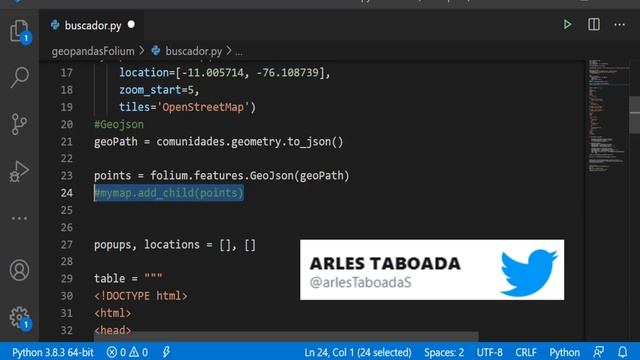This screenshot has width=640, height=360.
Task: Open the Accounts menu icon
Action: pyautogui.click(x=19, y=270)
